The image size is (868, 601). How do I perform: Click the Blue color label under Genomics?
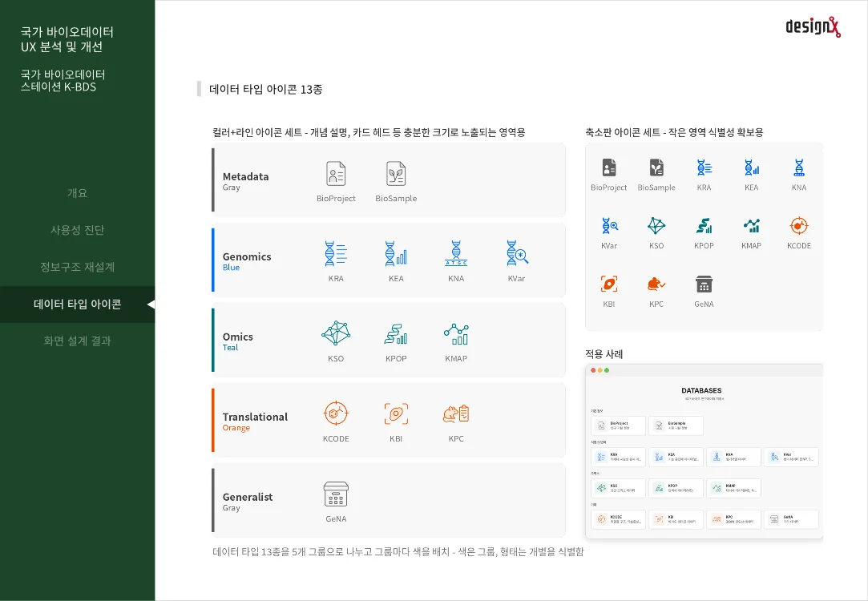pyautogui.click(x=231, y=268)
